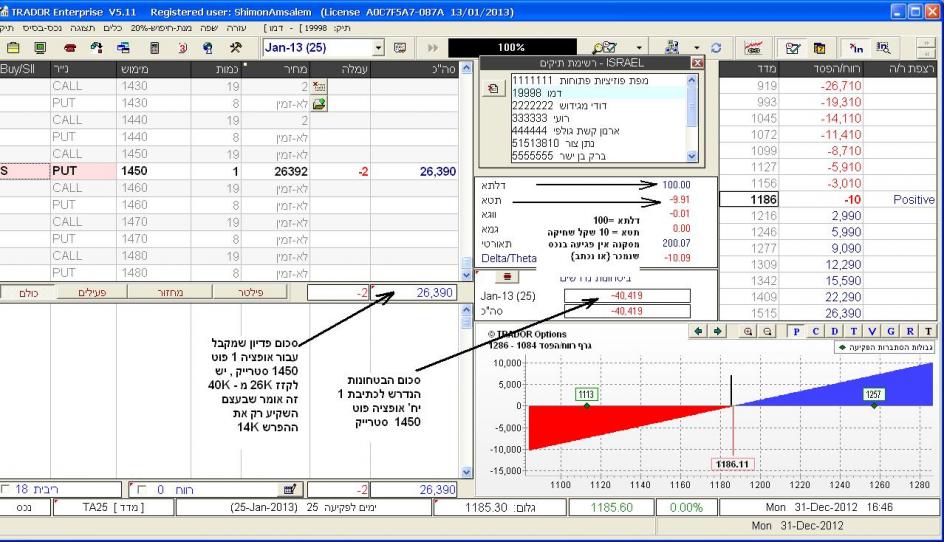Click the icon left of portfolio list
Image resolution: width=944 pixels, height=542 pixels.
pyautogui.click(x=493, y=89)
